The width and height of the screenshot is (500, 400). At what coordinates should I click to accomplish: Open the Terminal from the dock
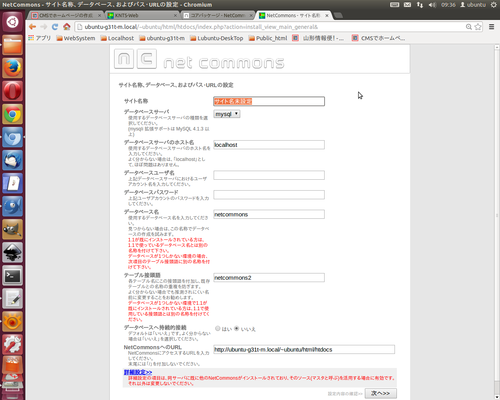coord(13,276)
